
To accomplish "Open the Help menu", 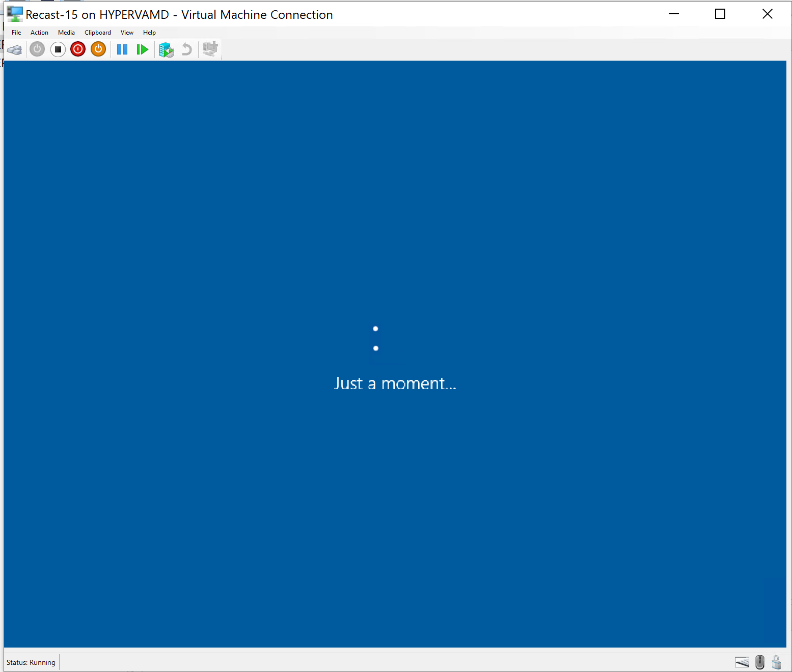I will click(149, 33).
